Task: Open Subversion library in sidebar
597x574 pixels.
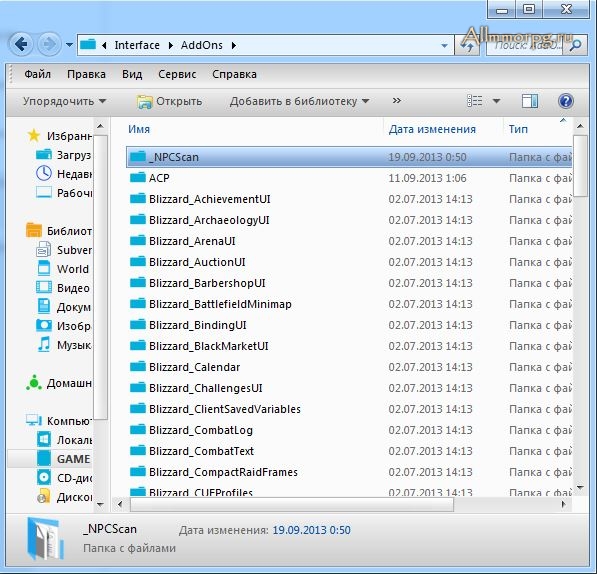Action: click(x=64, y=250)
